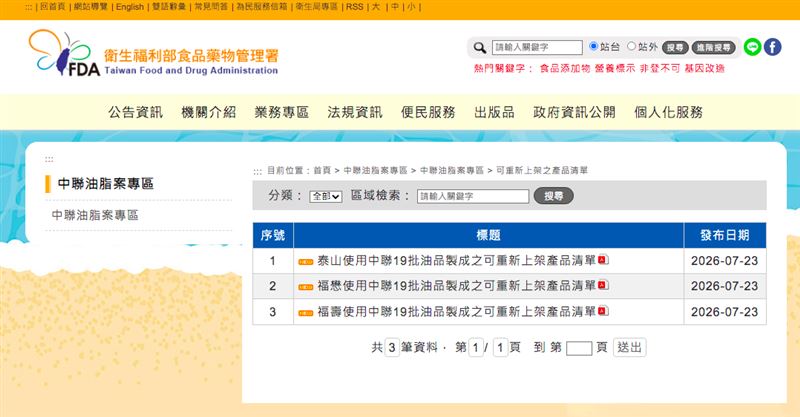Set font size to 小

click(x=411, y=7)
